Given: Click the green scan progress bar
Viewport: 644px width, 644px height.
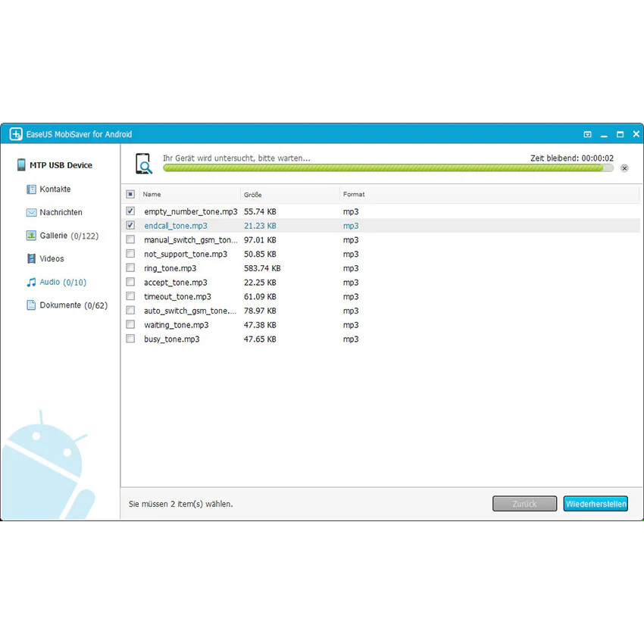Looking at the screenshot, I should (x=388, y=168).
